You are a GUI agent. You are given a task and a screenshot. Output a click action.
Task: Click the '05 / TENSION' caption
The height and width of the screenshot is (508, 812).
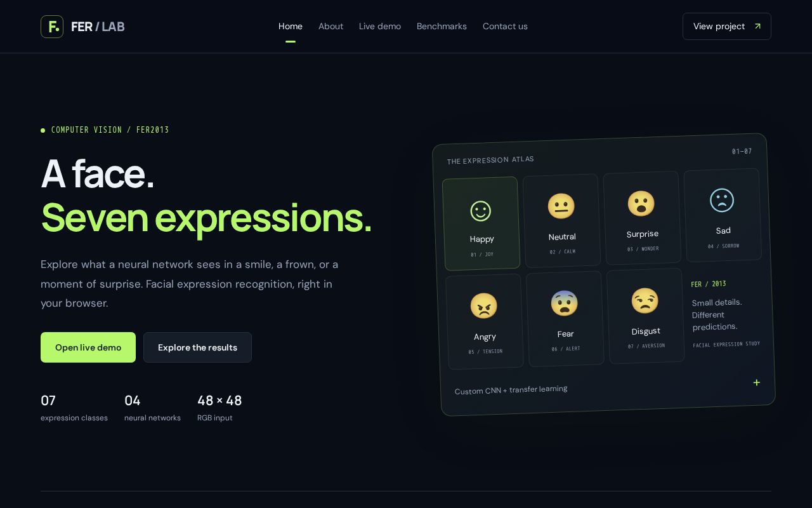click(485, 352)
